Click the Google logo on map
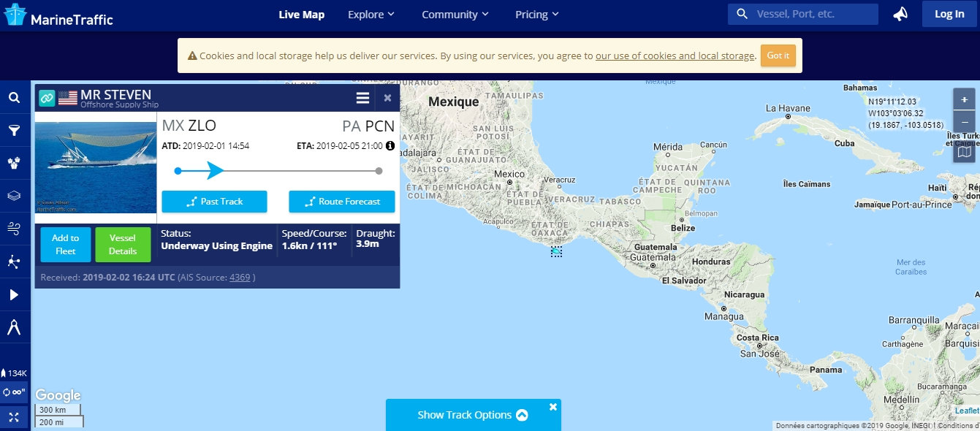Screen dimensions: 980x431 (x=58, y=395)
